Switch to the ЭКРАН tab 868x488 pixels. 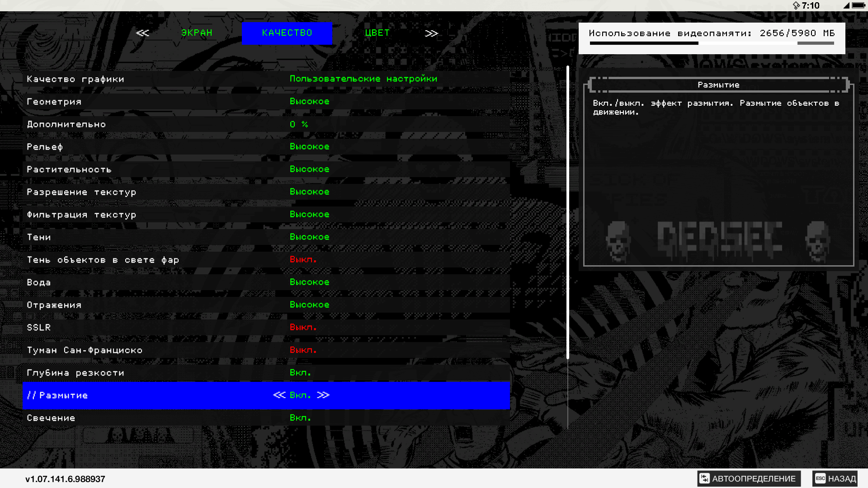(197, 33)
